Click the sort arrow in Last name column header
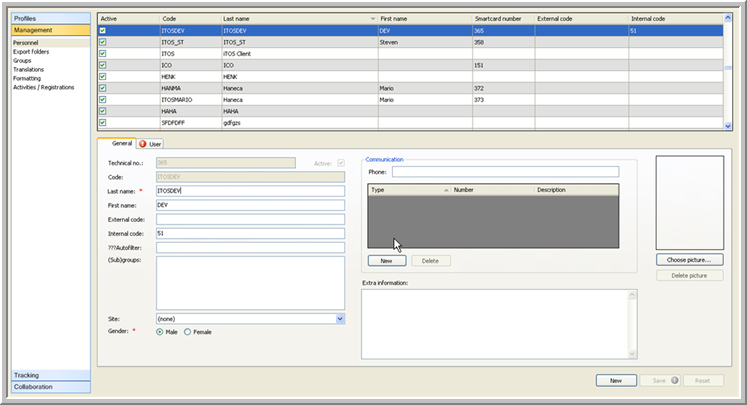This screenshot has width=747, height=405. (373, 19)
